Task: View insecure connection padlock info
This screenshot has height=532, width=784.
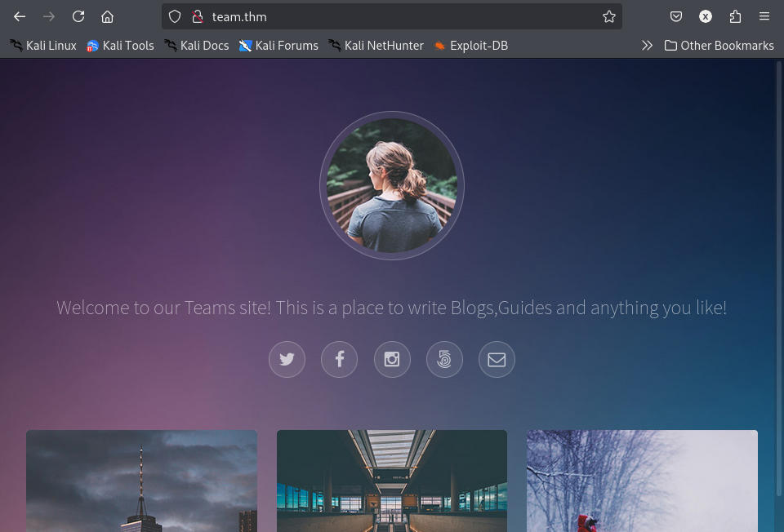Action: click(x=198, y=16)
